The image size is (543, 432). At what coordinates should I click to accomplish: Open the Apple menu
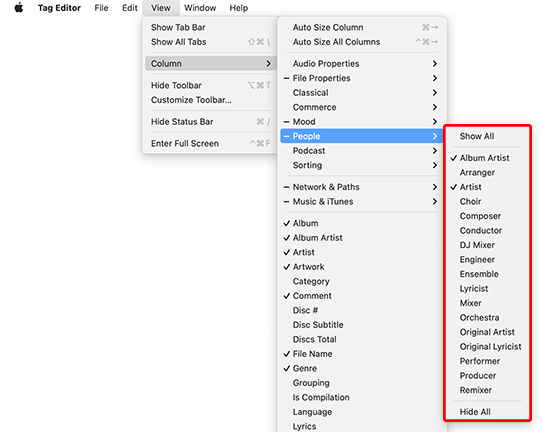tap(19, 8)
